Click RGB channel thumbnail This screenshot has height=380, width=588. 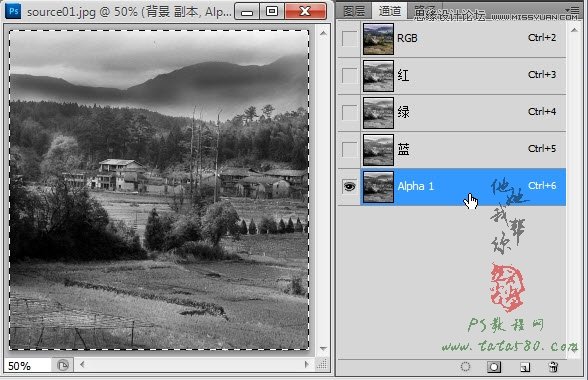[x=378, y=39]
